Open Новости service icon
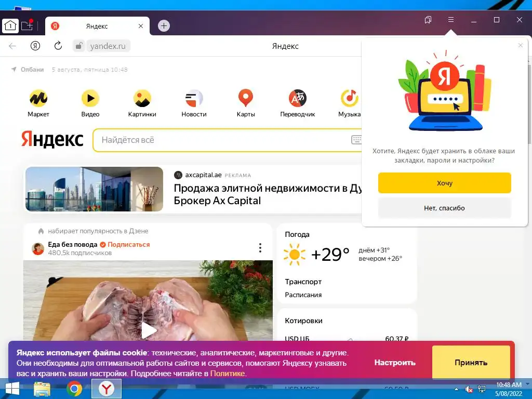This screenshot has height=399, width=532. 194,103
